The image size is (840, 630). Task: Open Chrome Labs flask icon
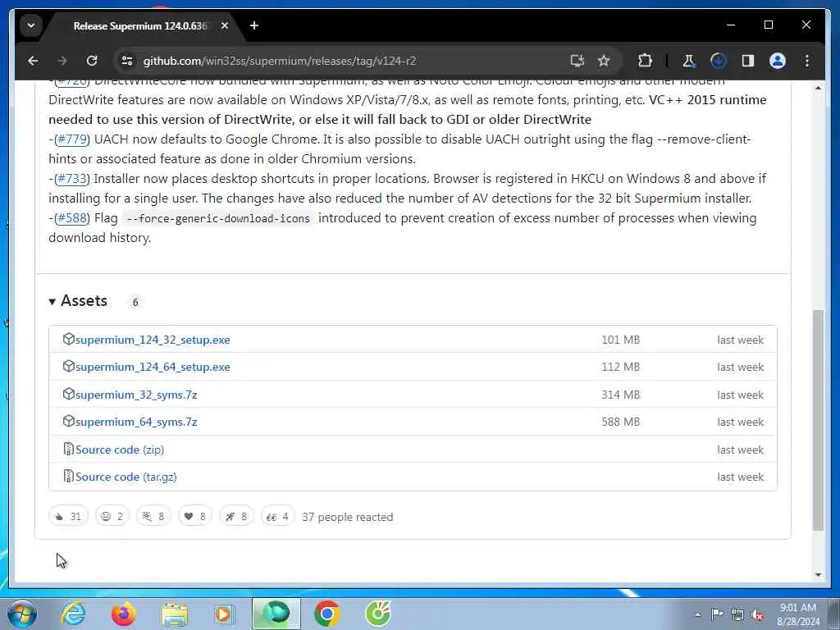(x=688, y=61)
